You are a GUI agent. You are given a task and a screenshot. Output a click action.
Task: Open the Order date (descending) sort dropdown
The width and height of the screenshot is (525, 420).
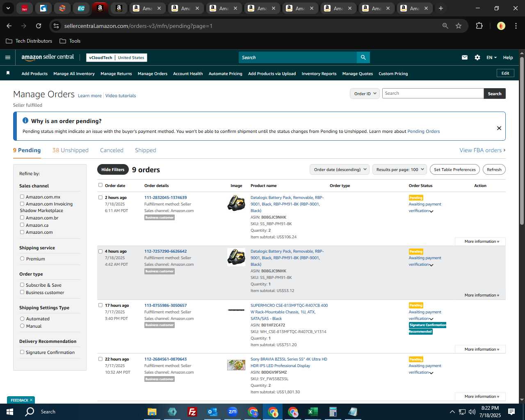click(x=340, y=169)
